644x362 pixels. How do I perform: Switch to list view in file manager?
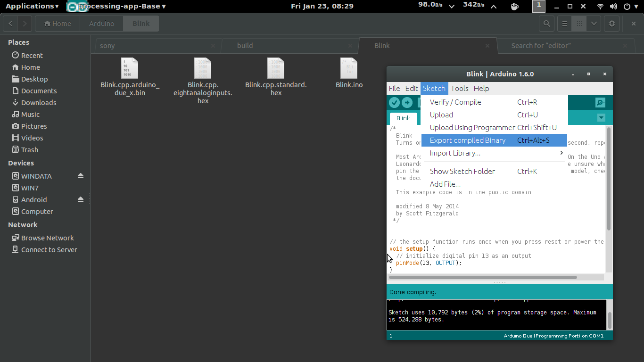tap(564, 24)
